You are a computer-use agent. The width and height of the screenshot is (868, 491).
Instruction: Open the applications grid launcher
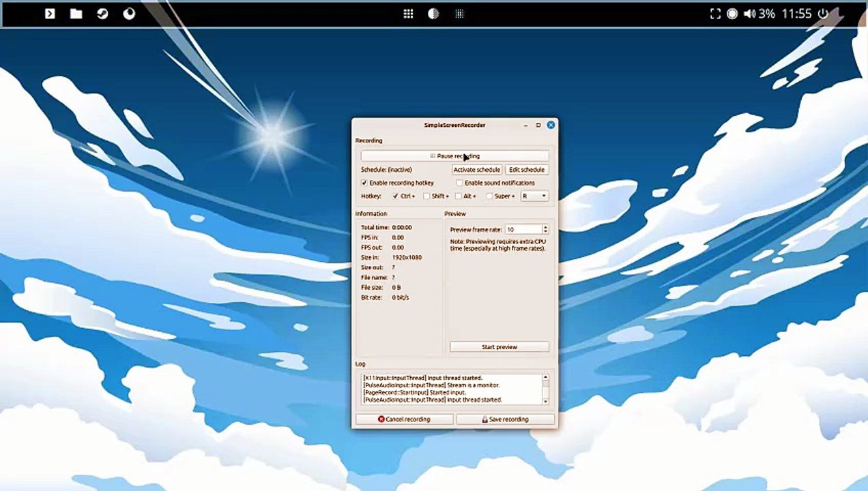tap(408, 14)
